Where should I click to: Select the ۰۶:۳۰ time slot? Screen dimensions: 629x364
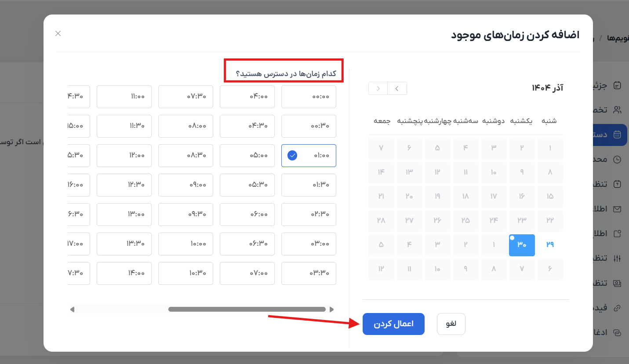247,244
